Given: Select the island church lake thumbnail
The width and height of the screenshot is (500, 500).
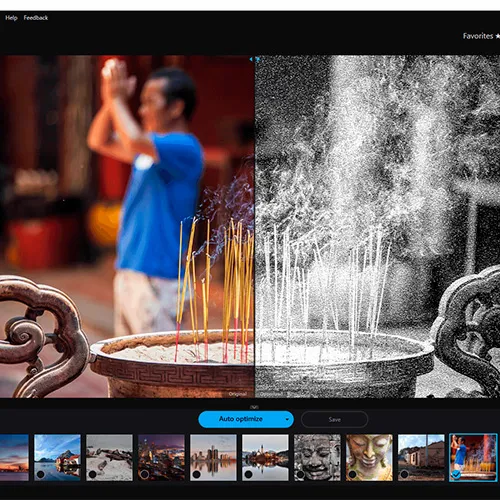Looking at the screenshot, I should click(265, 457).
